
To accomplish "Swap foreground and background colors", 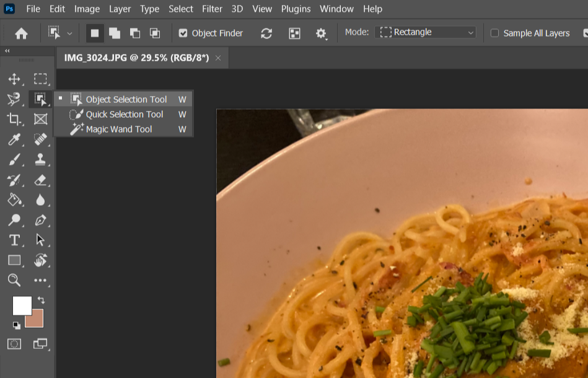I will coord(42,300).
